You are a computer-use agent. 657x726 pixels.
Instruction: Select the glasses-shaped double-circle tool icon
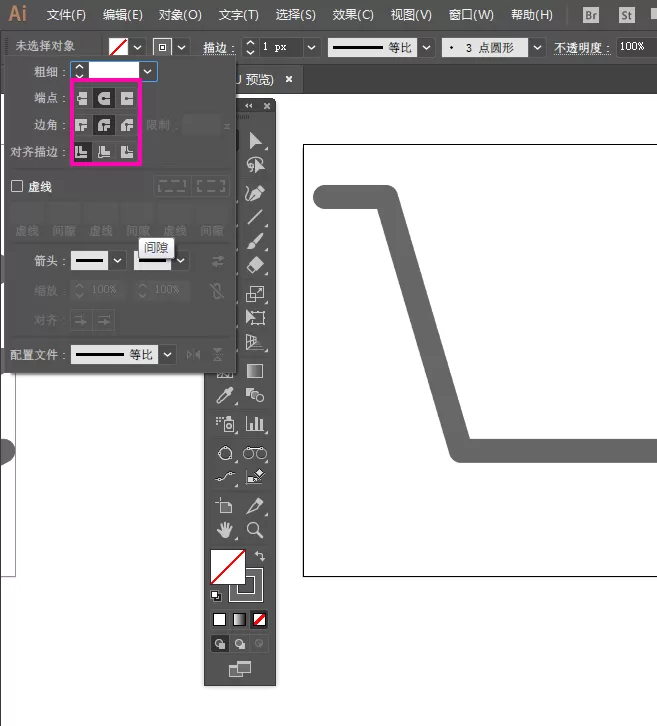pyautogui.click(x=255, y=453)
